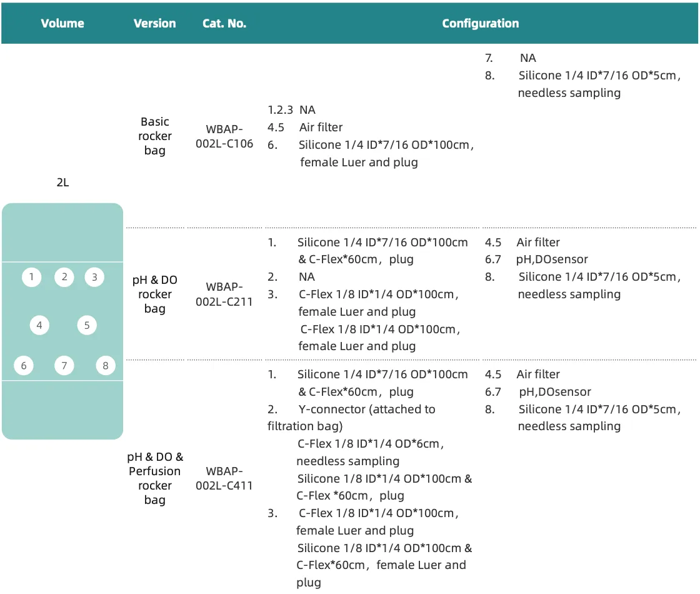The image size is (700, 594).
Task: Click port number 1 on the bag diagram
Action: [32, 277]
